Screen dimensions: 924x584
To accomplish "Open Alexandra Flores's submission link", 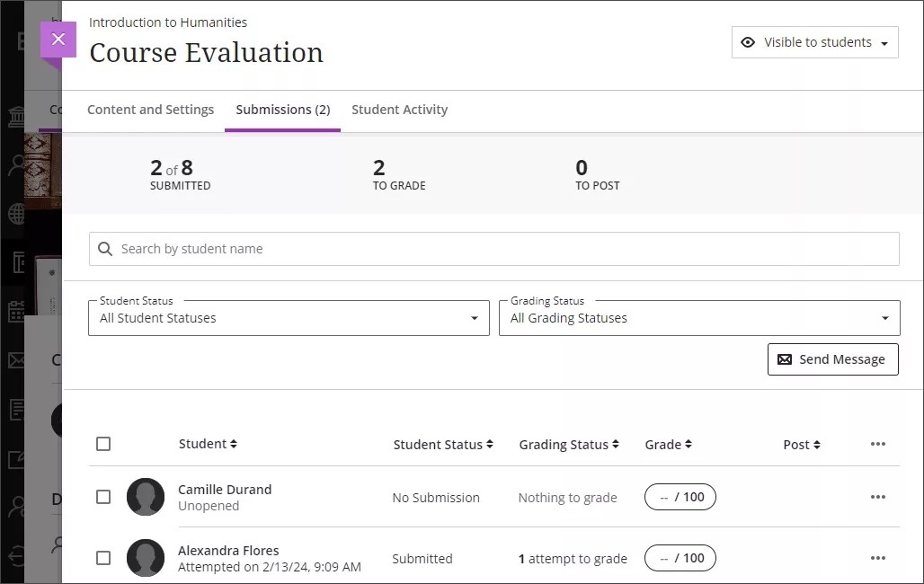I will pos(228,550).
